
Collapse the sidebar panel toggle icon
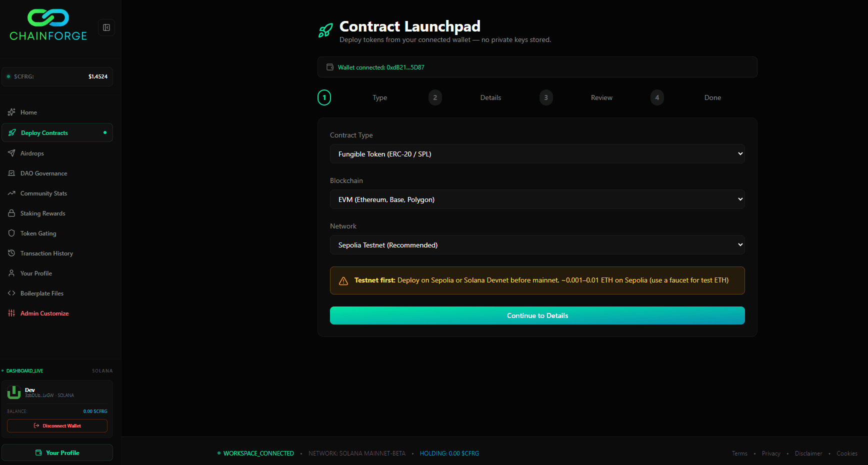point(106,27)
